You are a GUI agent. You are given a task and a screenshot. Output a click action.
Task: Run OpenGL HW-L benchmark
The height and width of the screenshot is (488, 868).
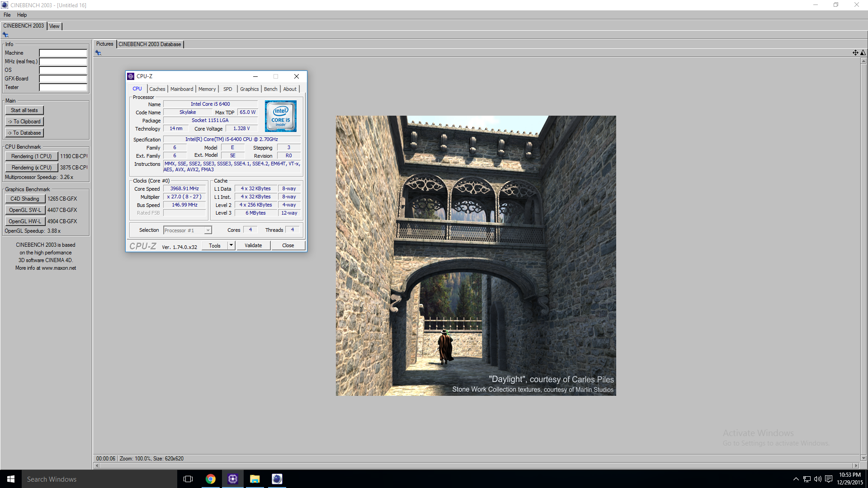pyautogui.click(x=25, y=221)
